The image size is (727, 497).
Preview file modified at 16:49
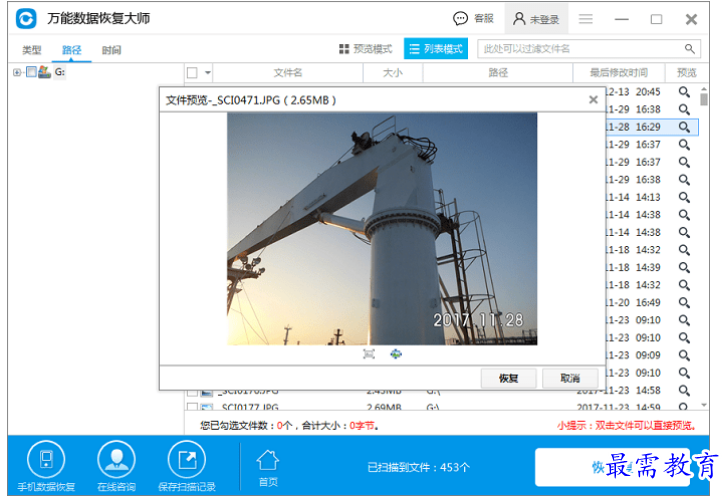pos(684,303)
